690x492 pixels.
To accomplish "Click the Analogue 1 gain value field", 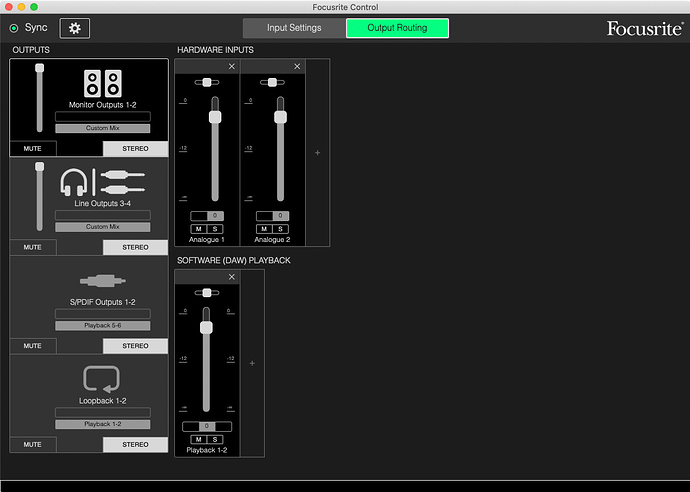I will pyautogui.click(x=207, y=216).
